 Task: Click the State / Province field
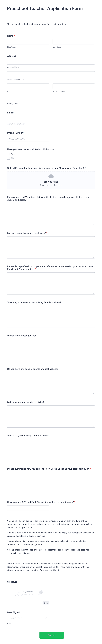pos(74,86)
